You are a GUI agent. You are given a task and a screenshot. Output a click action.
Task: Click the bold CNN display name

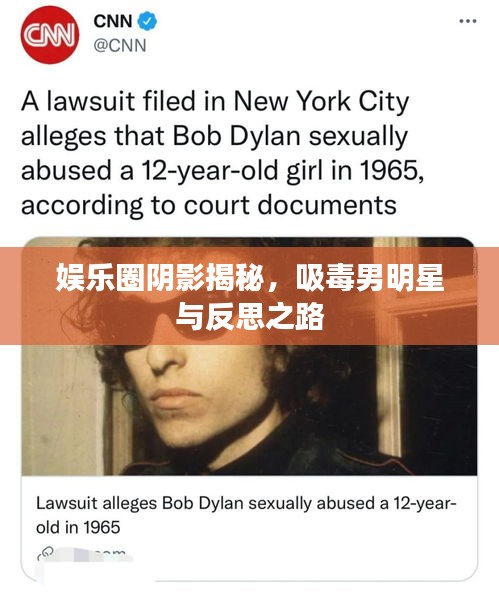click(113, 21)
